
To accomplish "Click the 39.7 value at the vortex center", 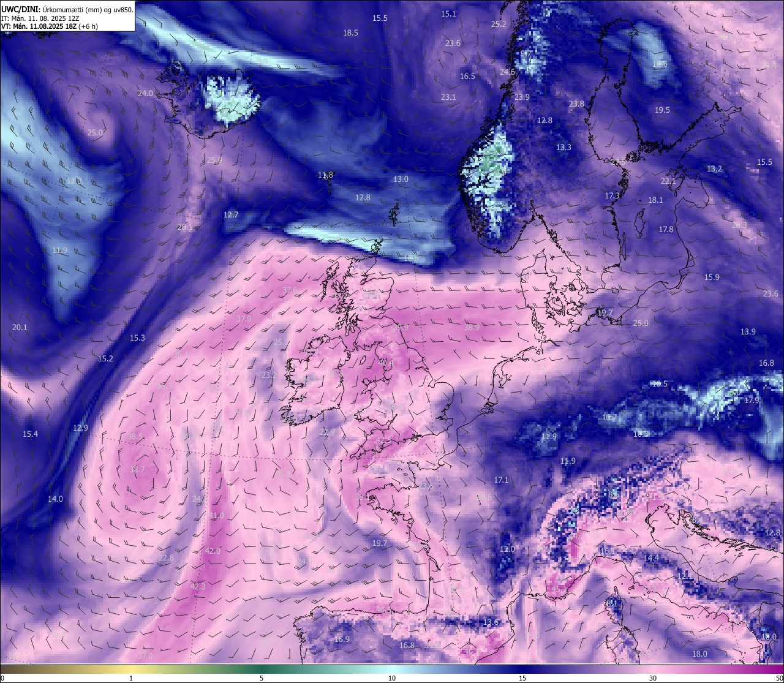I will pos(137,470).
